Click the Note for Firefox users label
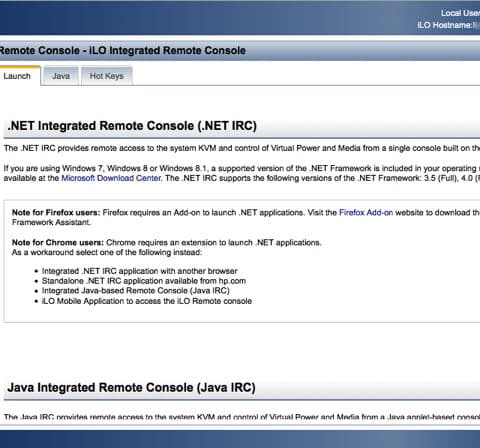Image resolution: width=480 pixels, height=448 pixels. click(x=56, y=212)
